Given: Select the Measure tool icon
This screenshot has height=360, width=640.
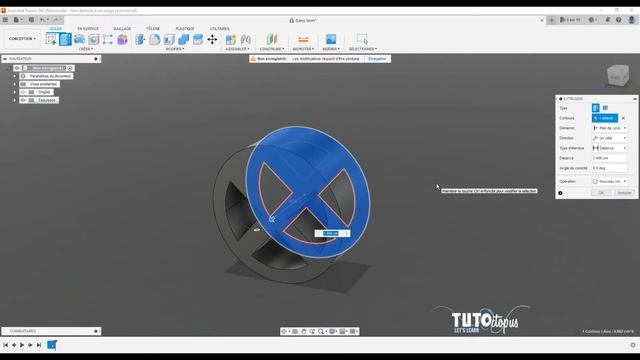Looking at the screenshot, I should point(303,39).
